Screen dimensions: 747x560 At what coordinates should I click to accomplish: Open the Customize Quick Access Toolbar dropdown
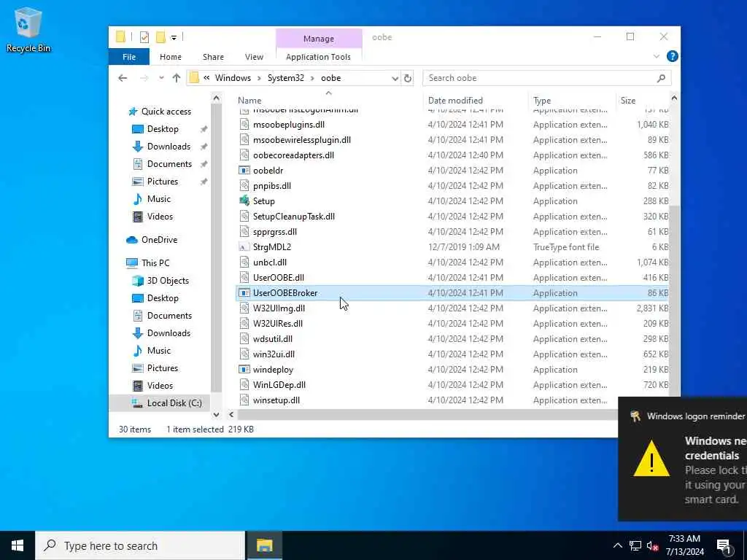174,37
